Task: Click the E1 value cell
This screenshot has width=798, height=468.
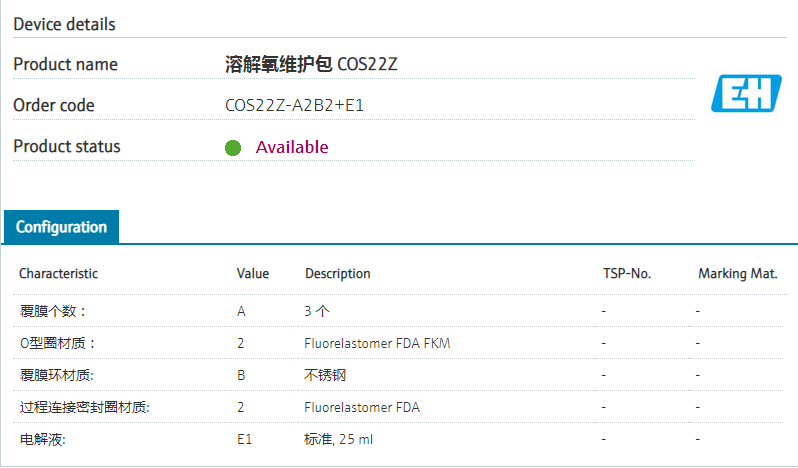Action: pos(244,439)
